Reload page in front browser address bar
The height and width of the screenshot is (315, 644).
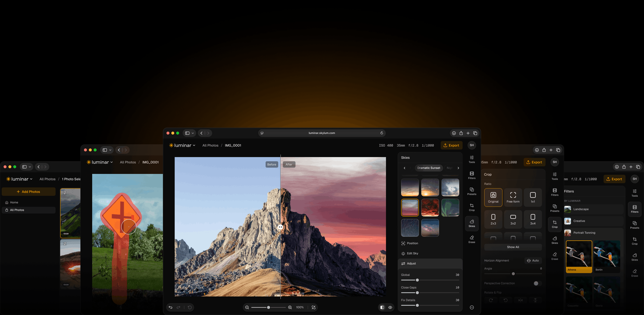tap(382, 133)
